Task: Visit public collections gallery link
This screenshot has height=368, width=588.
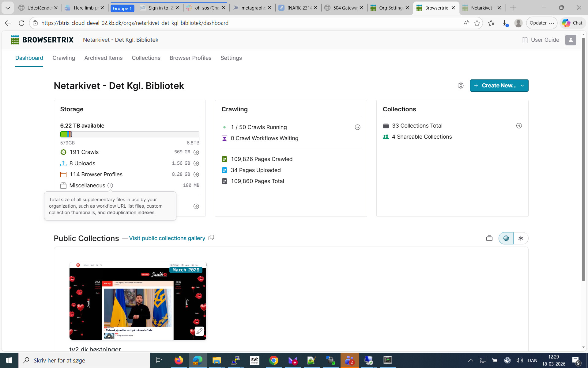Action: point(167,238)
